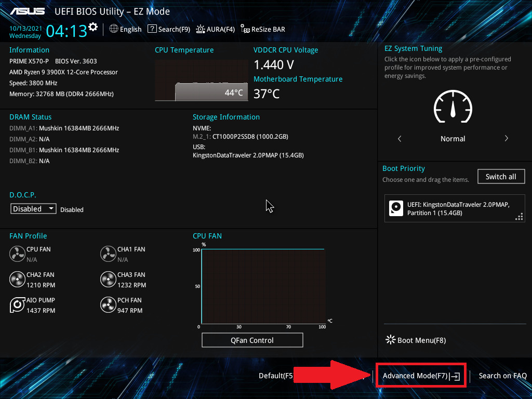Image resolution: width=532 pixels, height=399 pixels.
Task: Open Boot Menu (F8)
Action: click(x=416, y=340)
